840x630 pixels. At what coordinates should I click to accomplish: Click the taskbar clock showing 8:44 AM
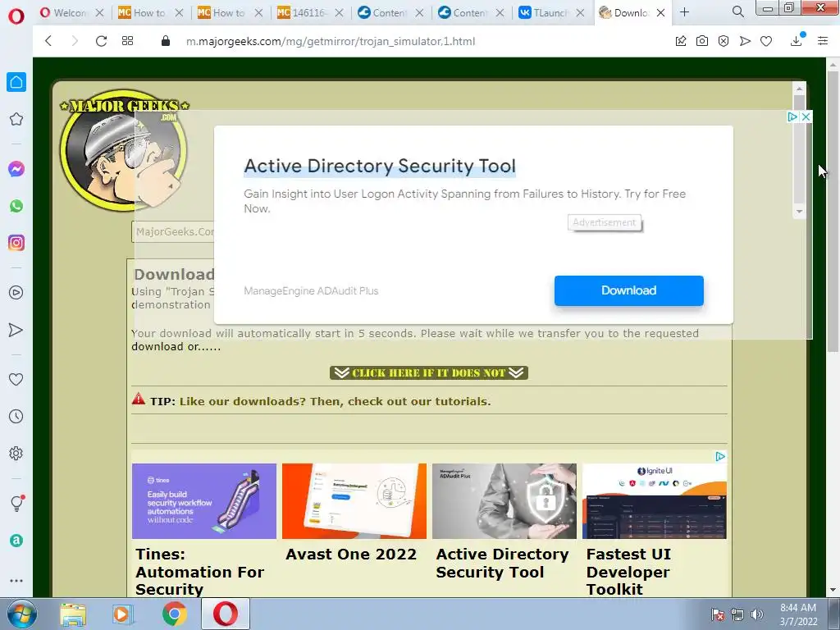pos(798,614)
